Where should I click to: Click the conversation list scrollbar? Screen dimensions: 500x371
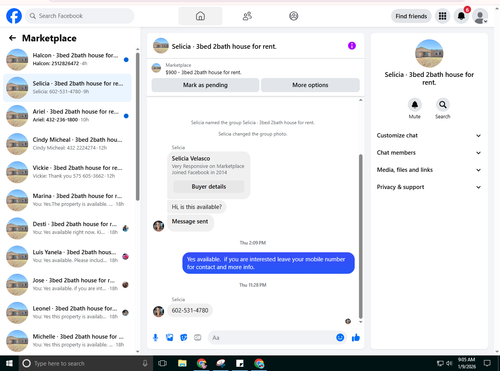(138, 126)
